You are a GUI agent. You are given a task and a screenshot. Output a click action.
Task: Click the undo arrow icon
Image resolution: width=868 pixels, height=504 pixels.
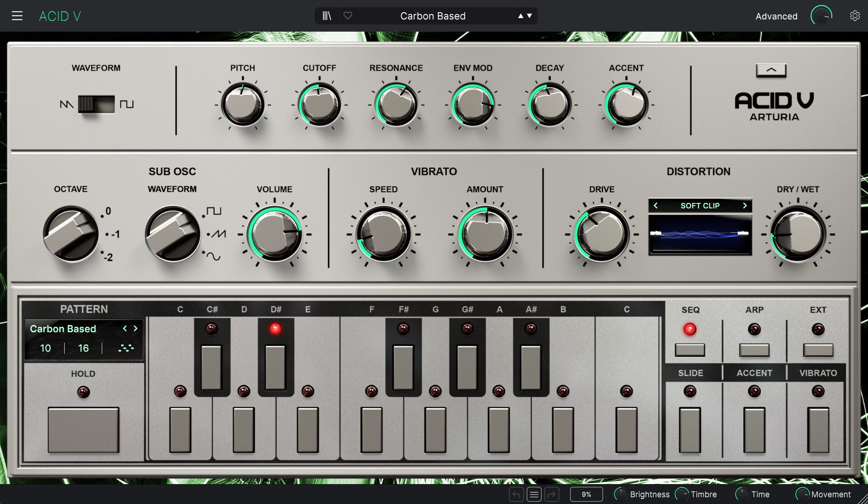(516, 495)
